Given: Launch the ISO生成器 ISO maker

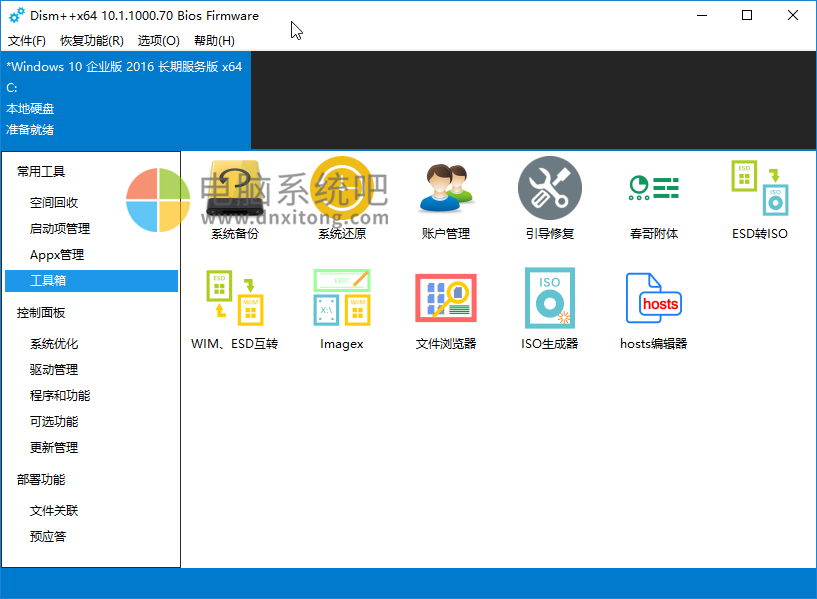Looking at the screenshot, I should (550, 298).
